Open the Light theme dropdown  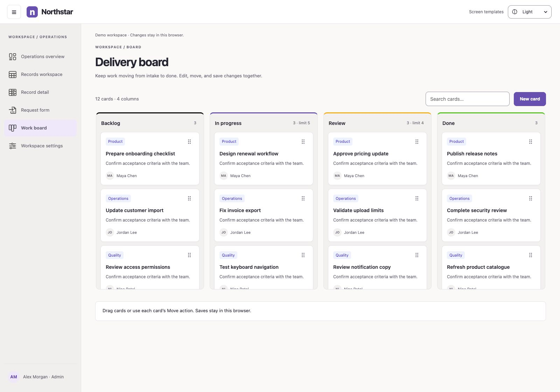(530, 12)
